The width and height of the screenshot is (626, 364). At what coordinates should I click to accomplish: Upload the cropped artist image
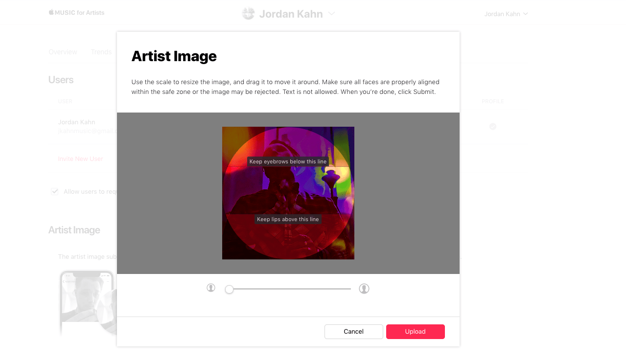(x=415, y=331)
